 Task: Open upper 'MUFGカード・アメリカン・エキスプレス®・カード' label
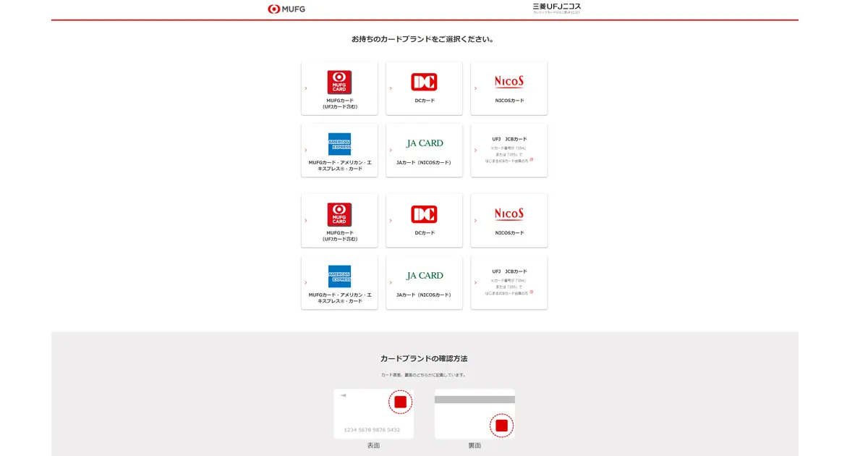click(x=340, y=166)
